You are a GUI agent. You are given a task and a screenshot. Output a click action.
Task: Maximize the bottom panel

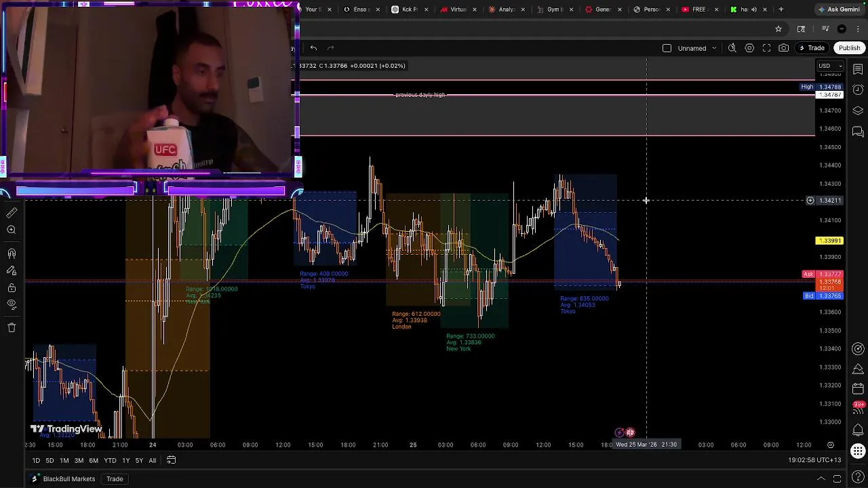[838, 479]
